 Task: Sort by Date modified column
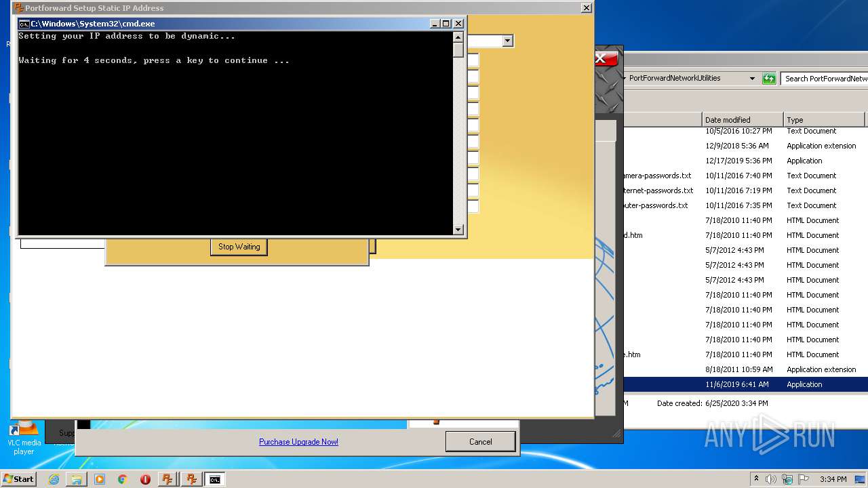tap(743, 120)
